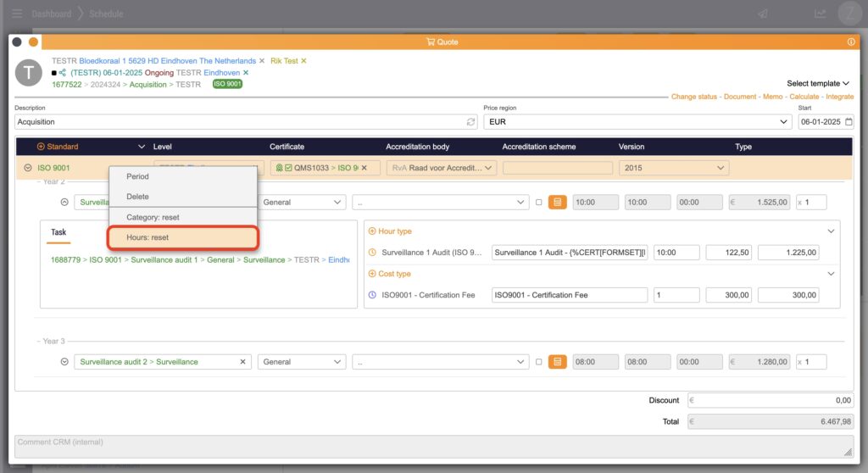Screen dimensions: 868x473
Task: Open the Price region EUR dropdown
Action: [637, 122]
